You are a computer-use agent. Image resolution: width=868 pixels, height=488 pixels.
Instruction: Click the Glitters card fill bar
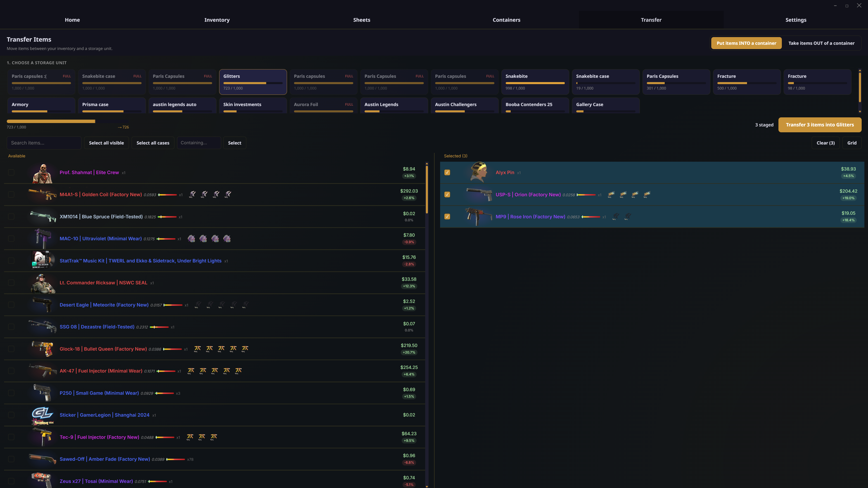[253, 83]
